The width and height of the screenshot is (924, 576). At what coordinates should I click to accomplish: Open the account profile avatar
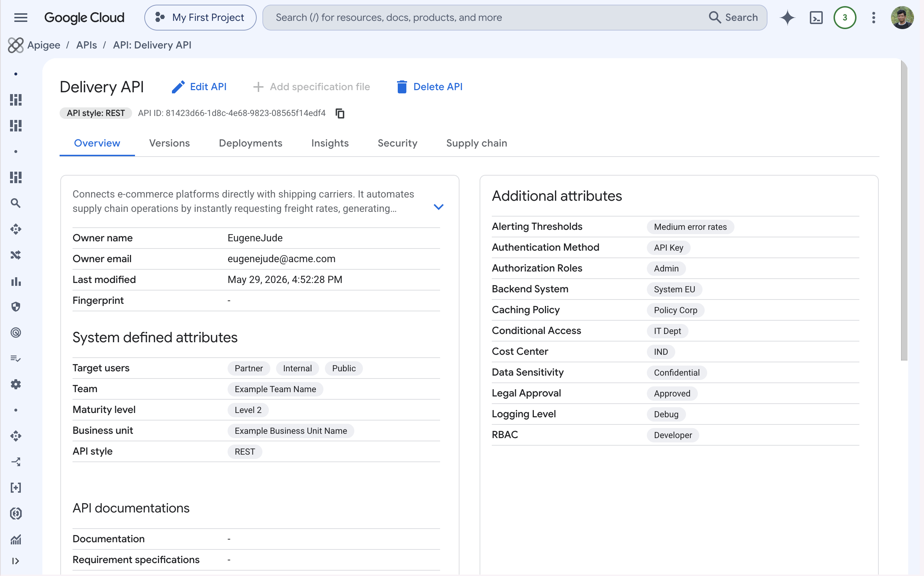(x=902, y=18)
